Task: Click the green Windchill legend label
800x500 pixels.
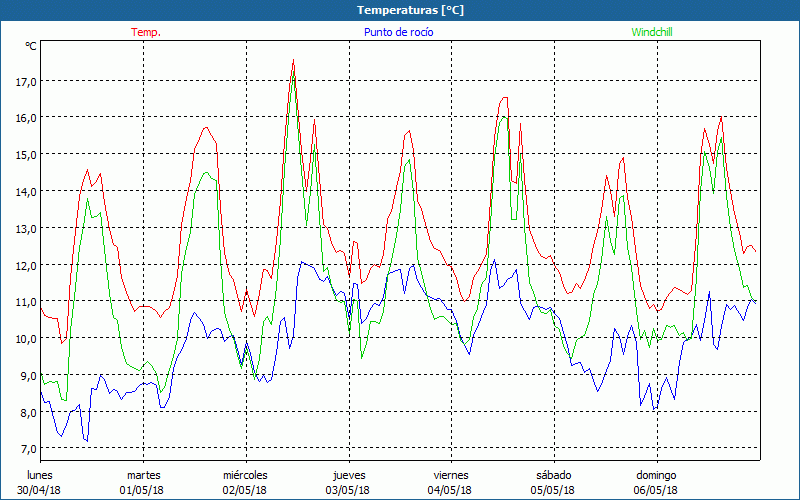Action: pos(652,32)
